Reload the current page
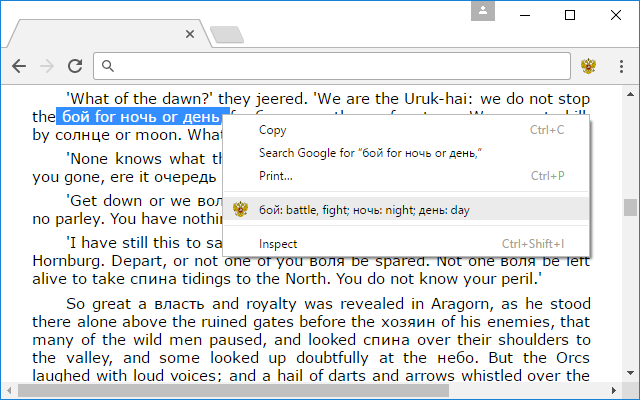Screen dimensions: 640x400 74,66
